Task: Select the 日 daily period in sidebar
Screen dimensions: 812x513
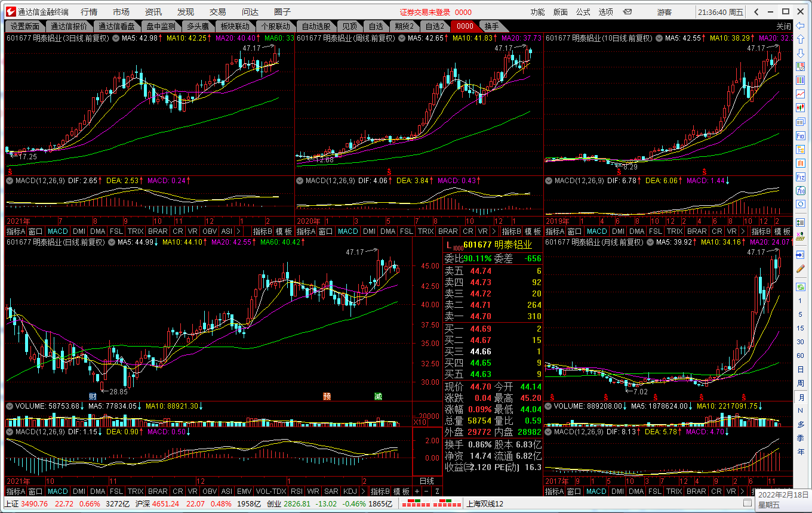Action: (x=801, y=369)
